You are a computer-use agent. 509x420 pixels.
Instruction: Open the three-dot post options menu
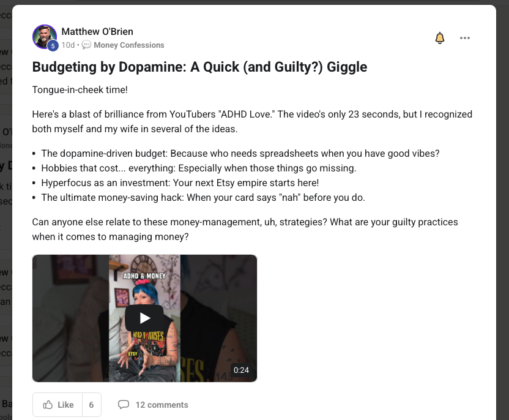click(x=465, y=38)
